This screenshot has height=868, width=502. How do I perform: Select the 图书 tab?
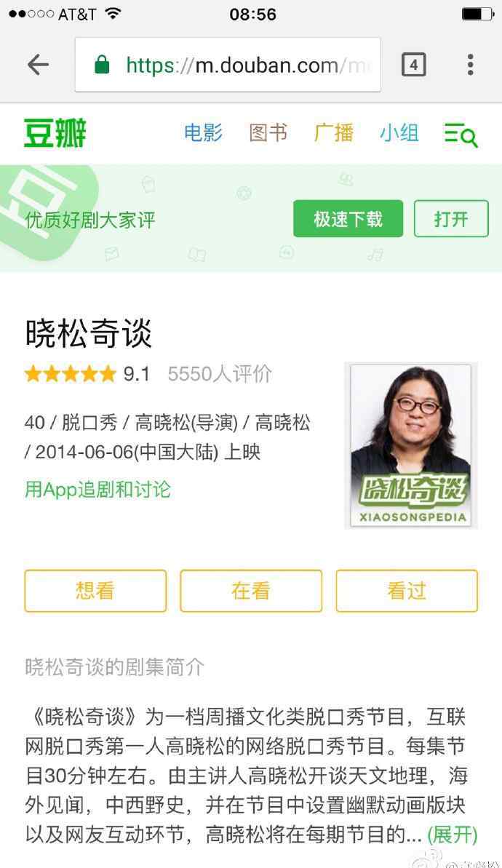(268, 133)
